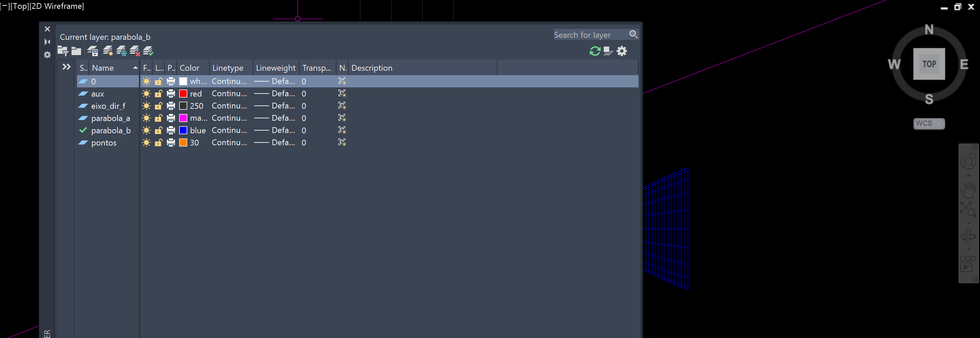980x338 pixels.
Task: Open palette properties gear on title strip
Action: point(47,55)
